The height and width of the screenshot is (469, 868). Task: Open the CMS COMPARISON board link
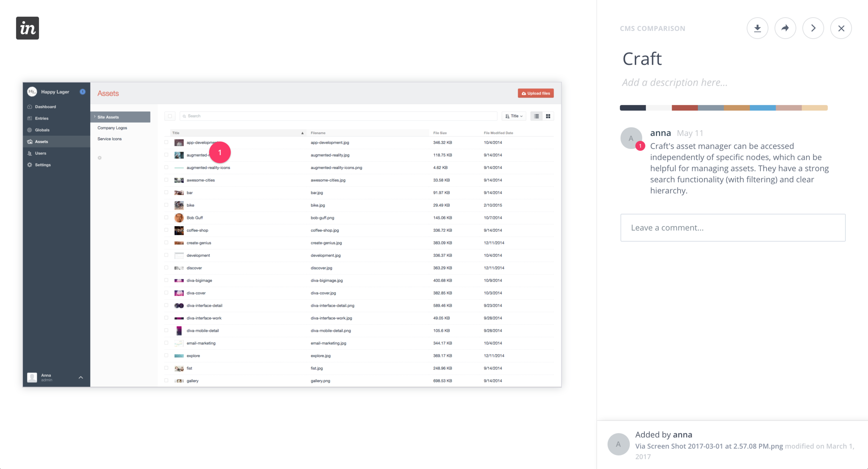(652, 28)
